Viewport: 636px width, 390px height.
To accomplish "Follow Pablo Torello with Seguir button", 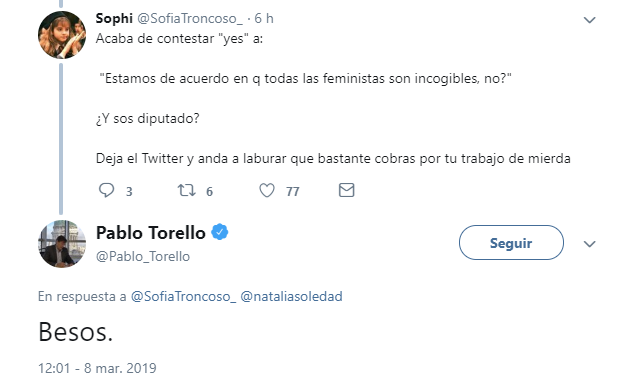I will coord(511,242).
